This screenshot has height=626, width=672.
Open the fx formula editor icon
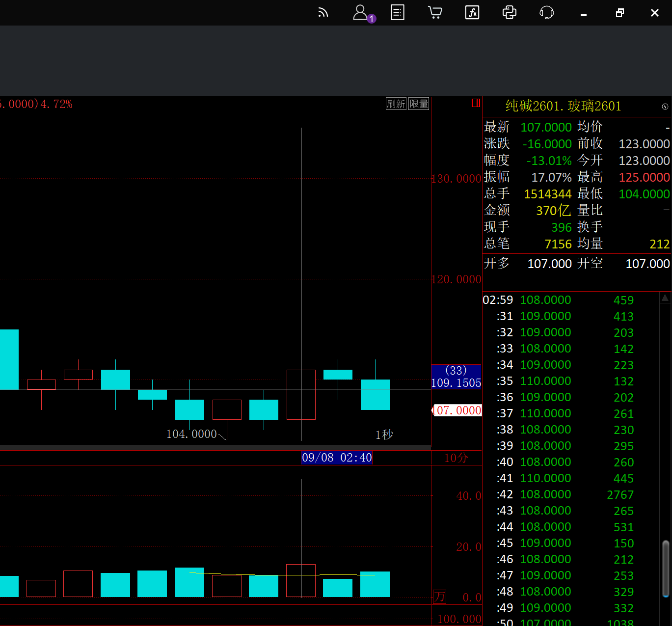472,13
